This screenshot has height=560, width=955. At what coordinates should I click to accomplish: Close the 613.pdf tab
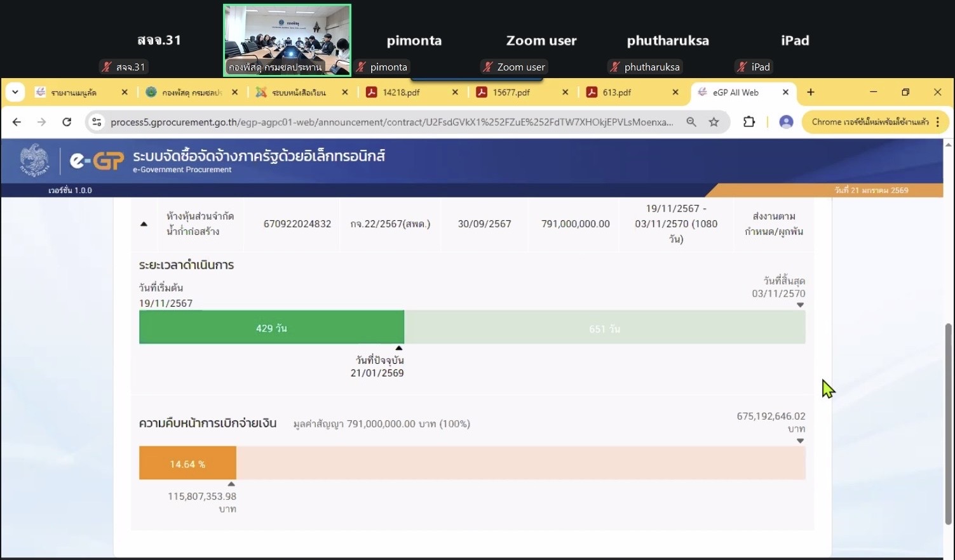tap(675, 92)
